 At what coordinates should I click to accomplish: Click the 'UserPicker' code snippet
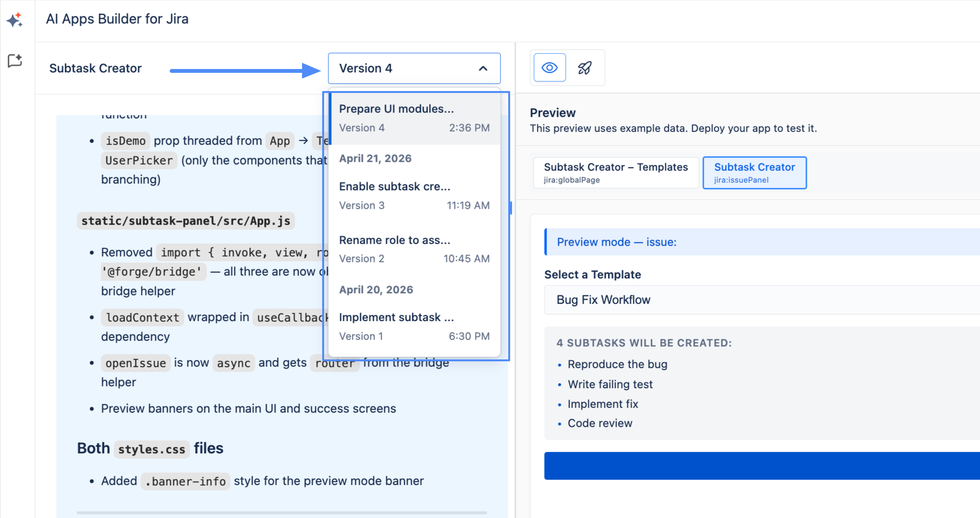click(x=139, y=161)
